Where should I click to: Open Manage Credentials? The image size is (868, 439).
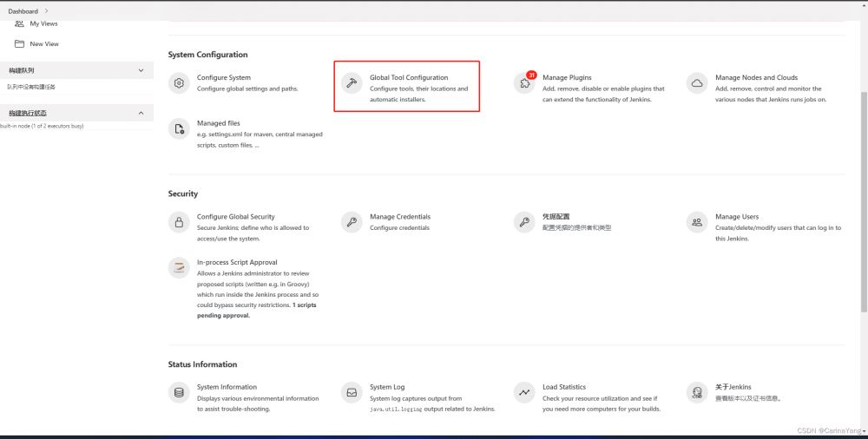pos(399,216)
